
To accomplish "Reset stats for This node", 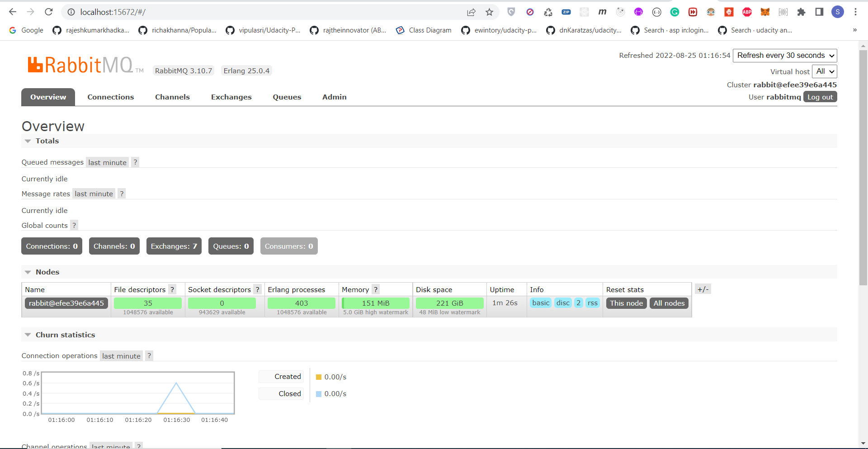I will coord(627,303).
